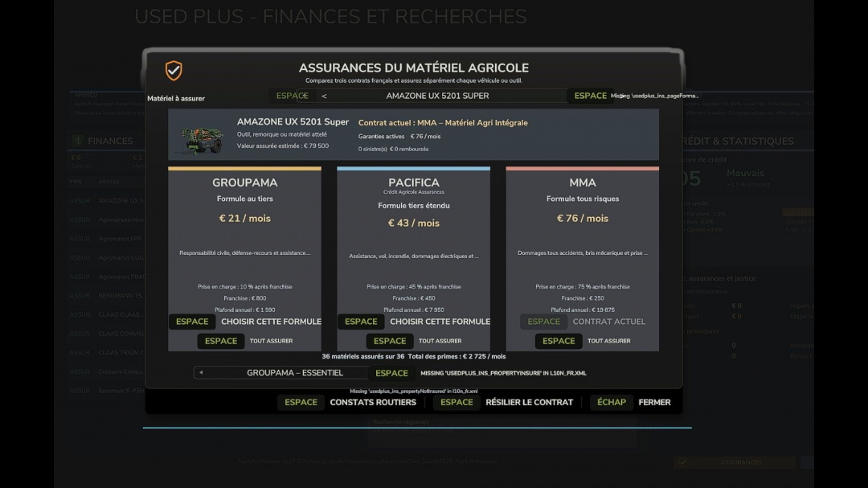Click the ESPACE key badge beside the pageFormat missing text
This screenshot has height=488, width=868.
[x=590, y=96]
